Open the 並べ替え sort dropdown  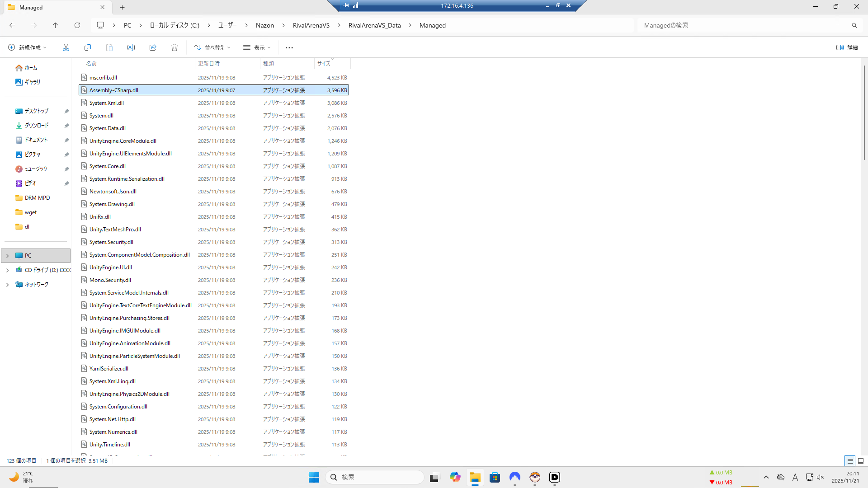[x=212, y=47]
